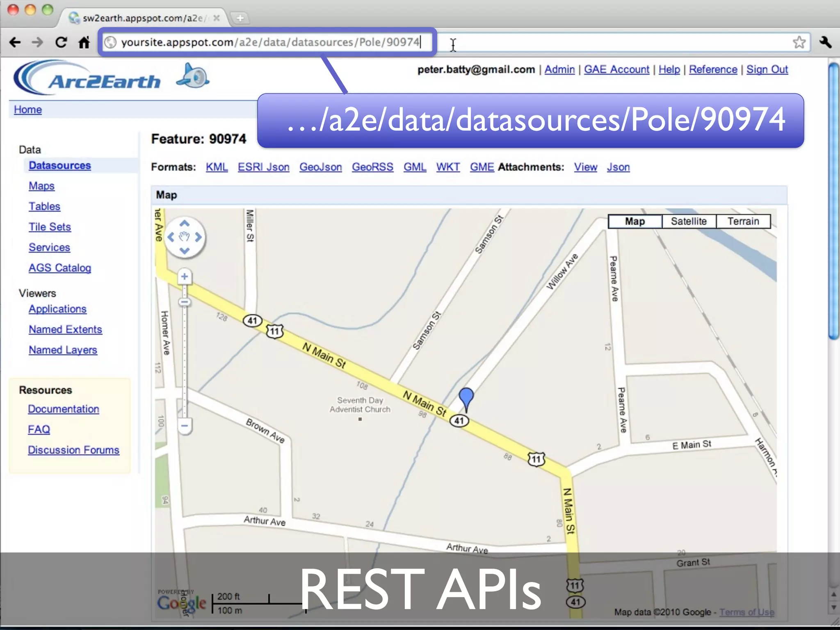Open map Terms of Use link
840x630 pixels.
coord(747,612)
